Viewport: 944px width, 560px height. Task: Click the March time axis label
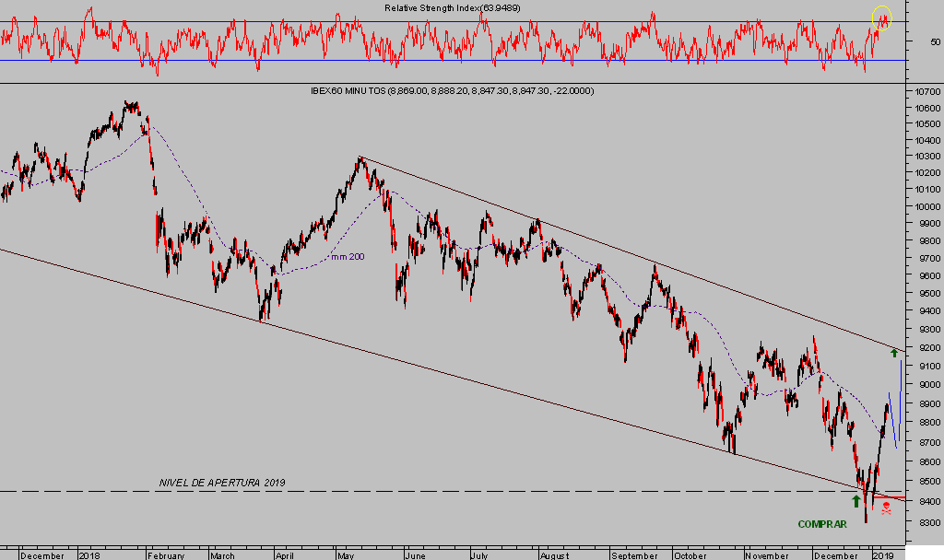click(223, 555)
